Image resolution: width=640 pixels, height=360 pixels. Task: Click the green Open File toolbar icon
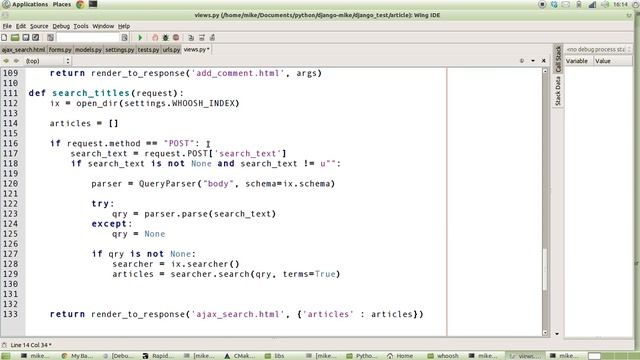coord(15,38)
